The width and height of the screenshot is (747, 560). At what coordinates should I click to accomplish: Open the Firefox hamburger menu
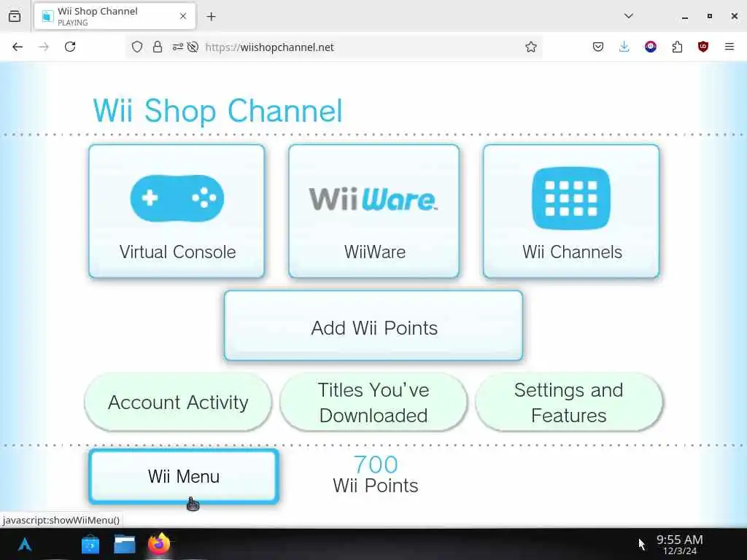tap(729, 47)
